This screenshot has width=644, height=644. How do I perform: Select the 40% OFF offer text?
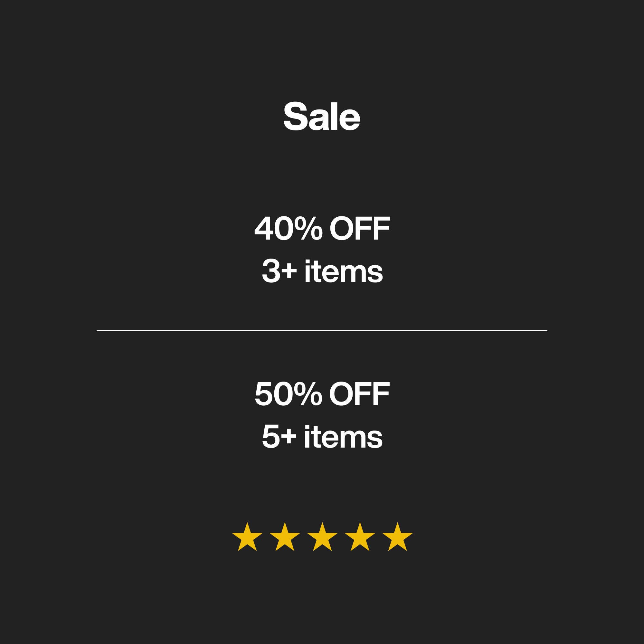[x=322, y=228]
